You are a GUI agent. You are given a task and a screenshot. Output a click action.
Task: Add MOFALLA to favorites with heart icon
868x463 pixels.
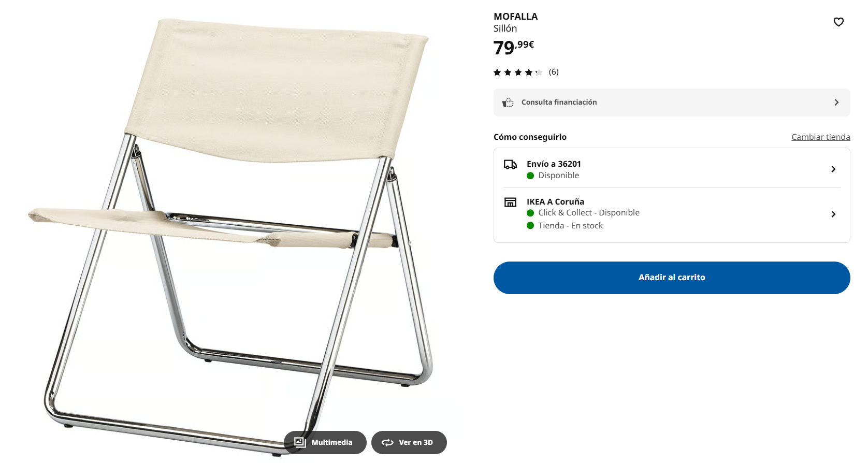point(838,22)
